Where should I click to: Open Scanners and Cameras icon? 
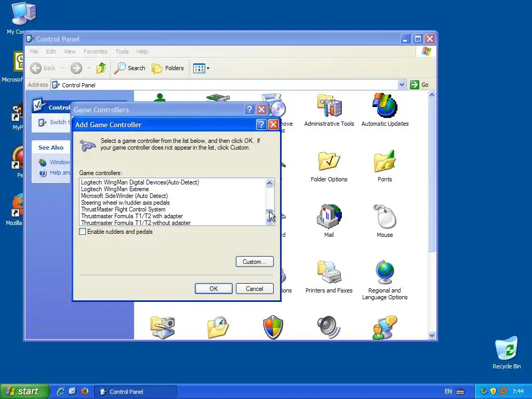[163, 327]
